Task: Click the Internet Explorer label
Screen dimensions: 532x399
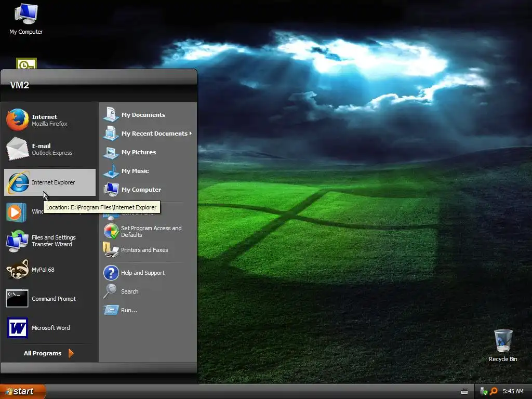Action: (x=54, y=182)
